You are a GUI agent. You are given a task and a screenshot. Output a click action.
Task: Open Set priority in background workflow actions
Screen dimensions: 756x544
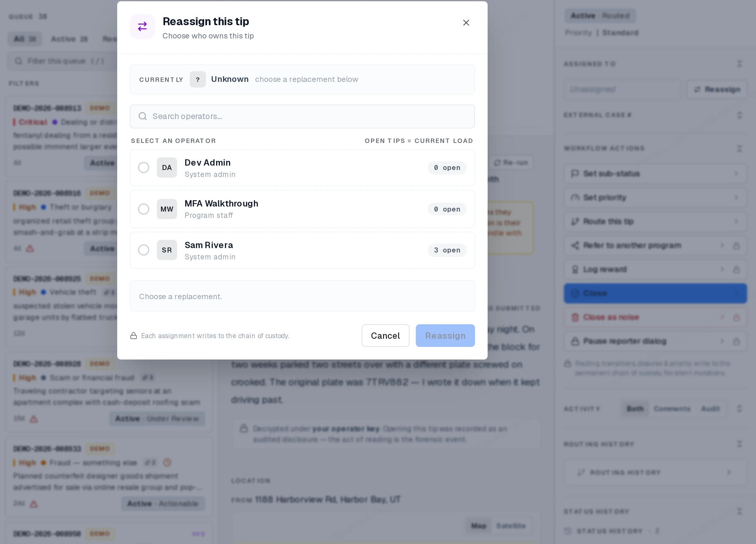pos(655,197)
